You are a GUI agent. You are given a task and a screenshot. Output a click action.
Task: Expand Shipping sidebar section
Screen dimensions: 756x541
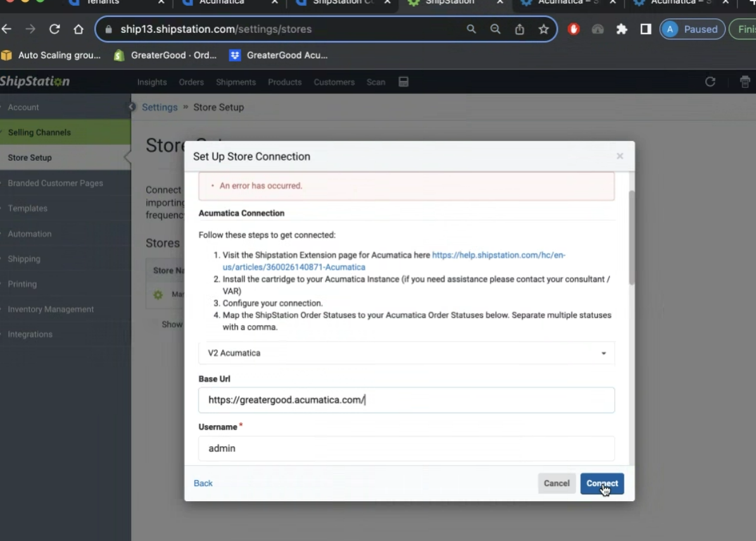tap(65, 259)
